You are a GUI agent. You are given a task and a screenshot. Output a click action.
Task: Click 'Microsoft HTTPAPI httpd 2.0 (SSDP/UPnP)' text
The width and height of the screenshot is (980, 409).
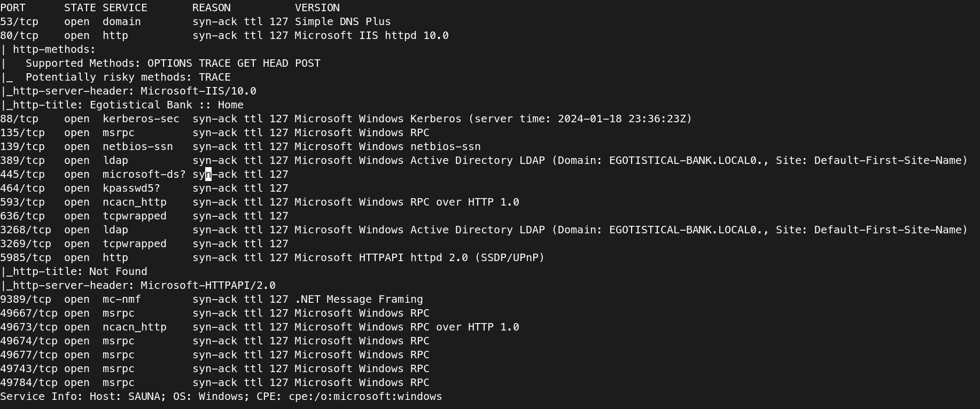tap(419, 258)
